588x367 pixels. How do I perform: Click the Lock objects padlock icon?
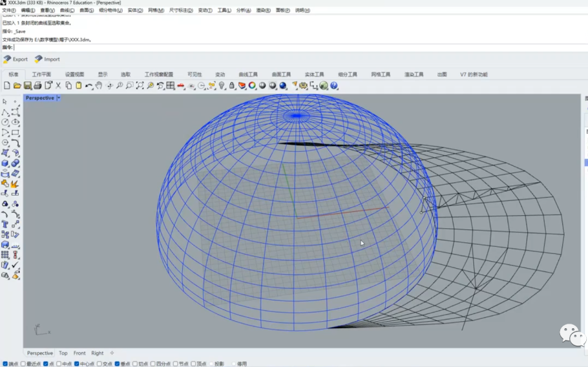tap(232, 85)
